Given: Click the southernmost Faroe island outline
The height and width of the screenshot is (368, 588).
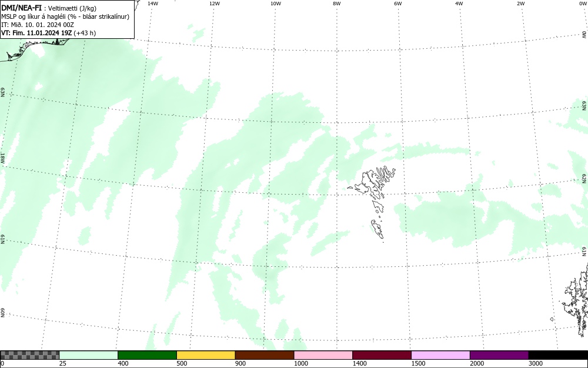Looking at the screenshot, I should pyautogui.click(x=377, y=229).
